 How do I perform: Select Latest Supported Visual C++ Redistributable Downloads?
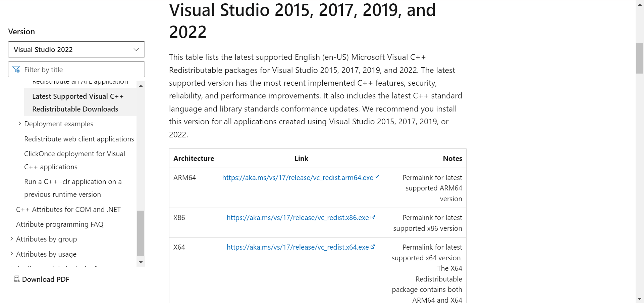coord(77,102)
